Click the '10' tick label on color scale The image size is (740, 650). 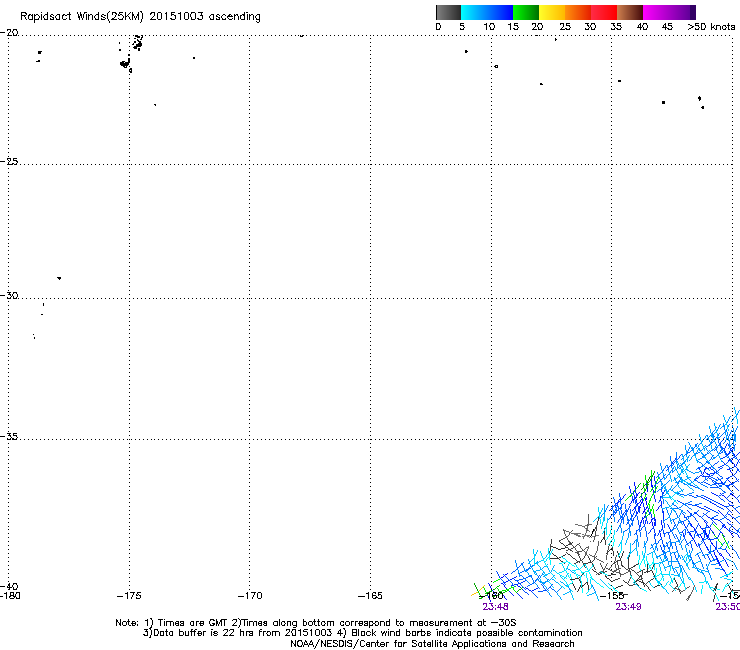click(489, 27)
